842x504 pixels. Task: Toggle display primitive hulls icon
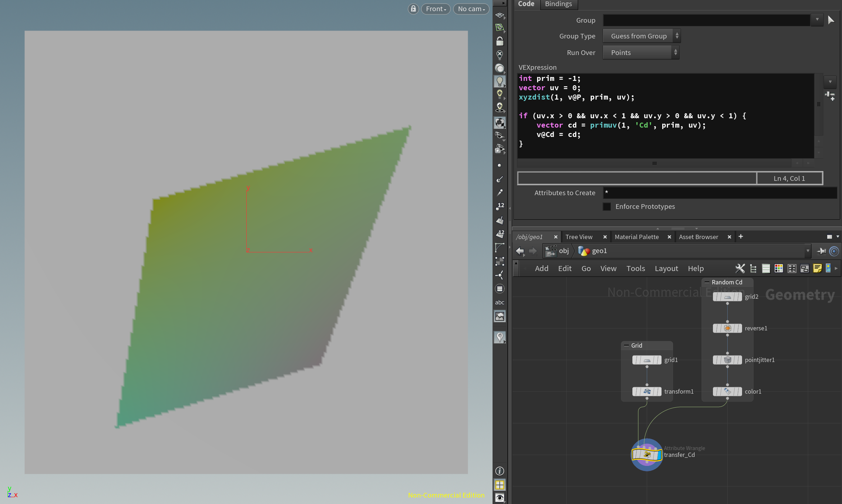click(x=500, y=247)
